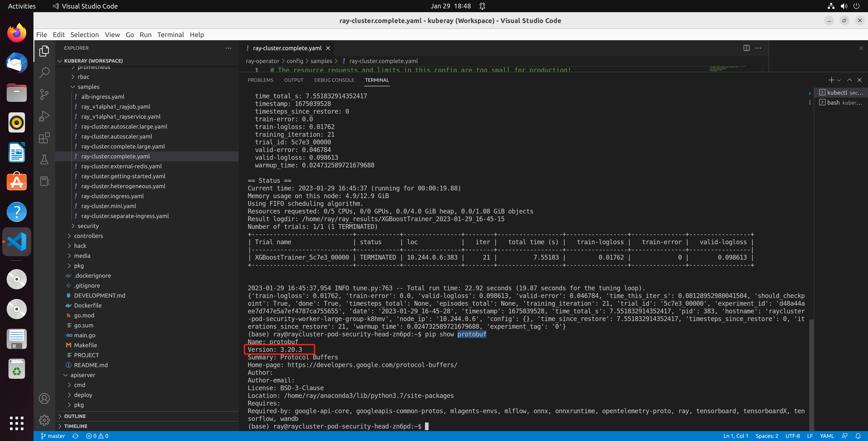
Task: Open the Run and Debug view
Action: click(44, 116)
